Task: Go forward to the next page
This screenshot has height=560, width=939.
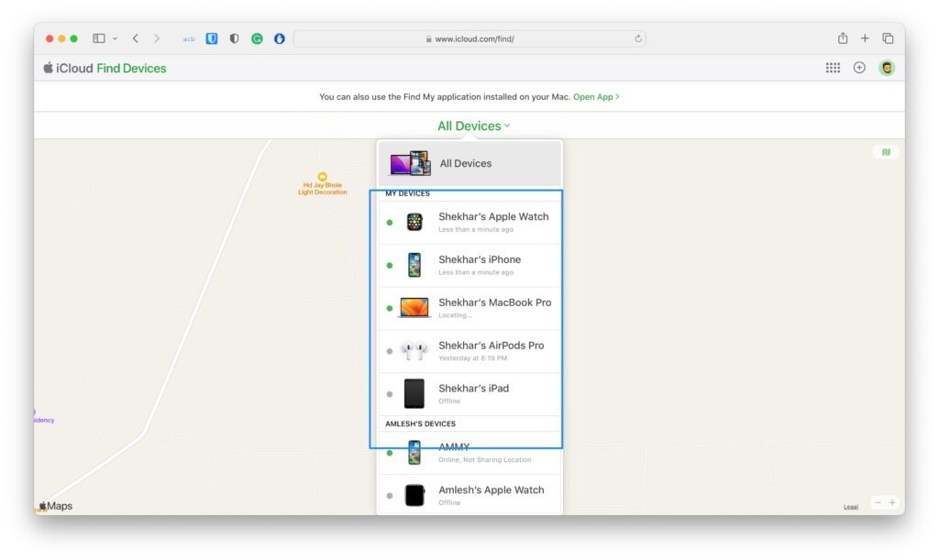Action: click(157, 38)
